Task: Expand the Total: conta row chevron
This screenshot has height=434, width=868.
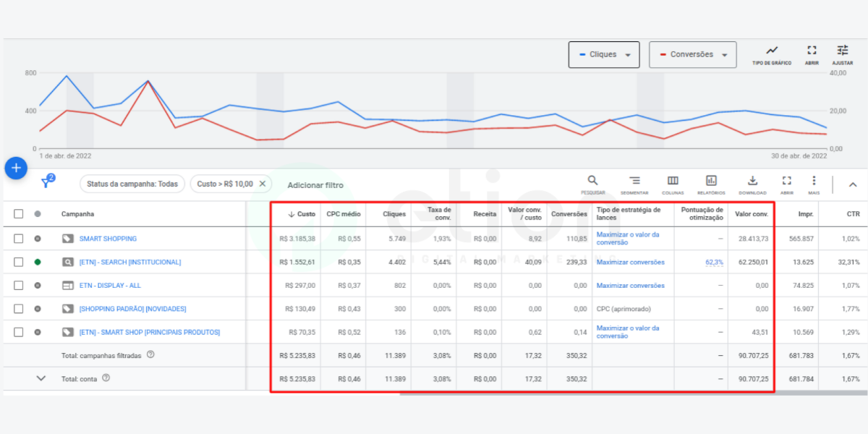Action: tap(41, 378)
